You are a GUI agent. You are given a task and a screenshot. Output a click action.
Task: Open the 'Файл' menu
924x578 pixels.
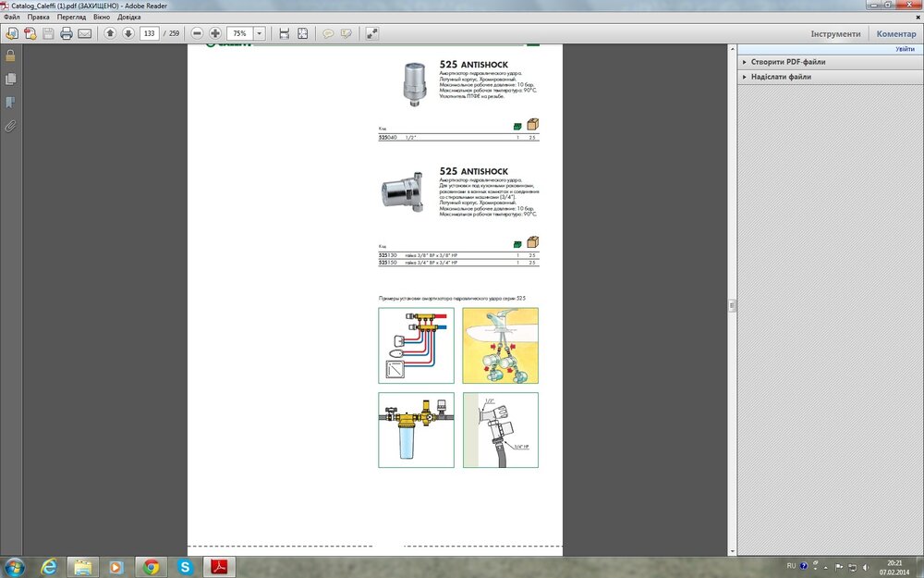11,18
